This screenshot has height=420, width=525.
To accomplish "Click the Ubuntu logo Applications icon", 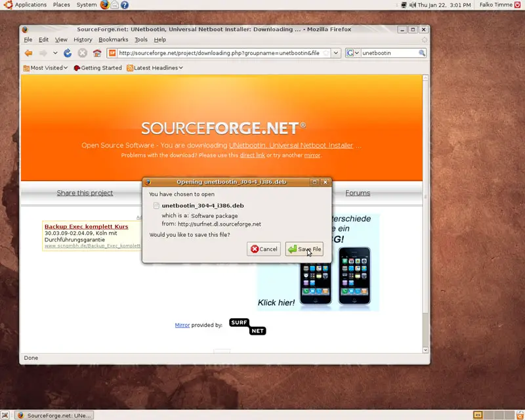I will point(8,5).
